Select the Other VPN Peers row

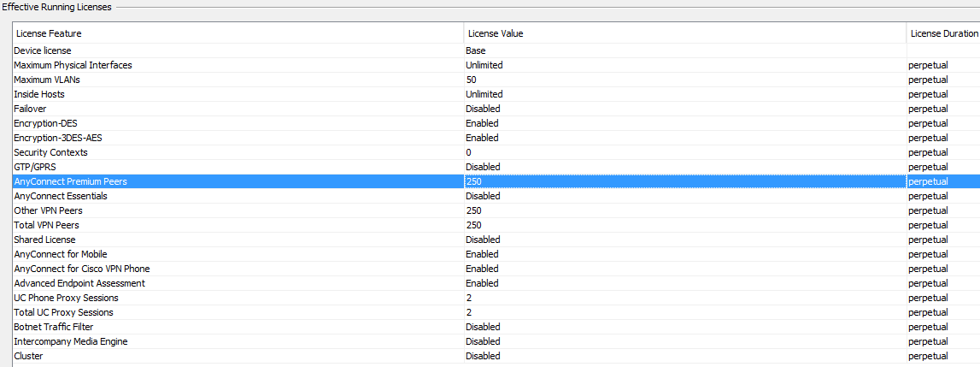(496, 210)
